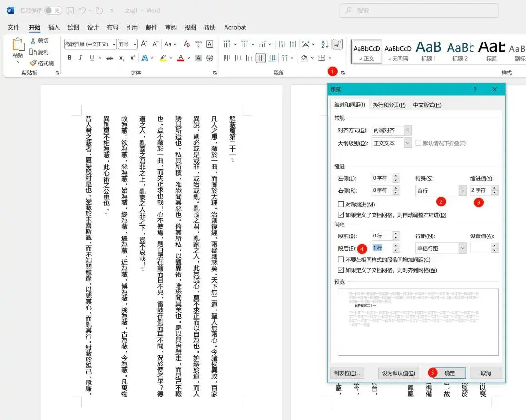
Task: Switch to the 审阅 (Review) ribbon tab
Action: (x=171, y=27)
